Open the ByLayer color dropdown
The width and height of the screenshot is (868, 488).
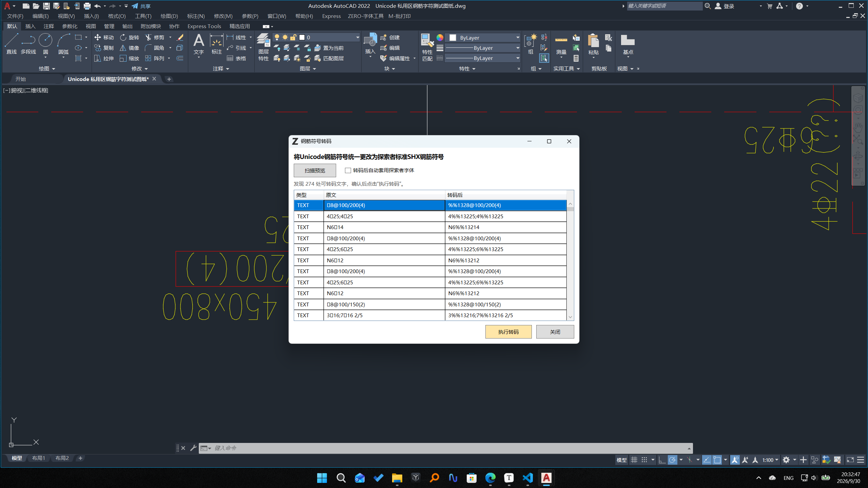point(483,38)
